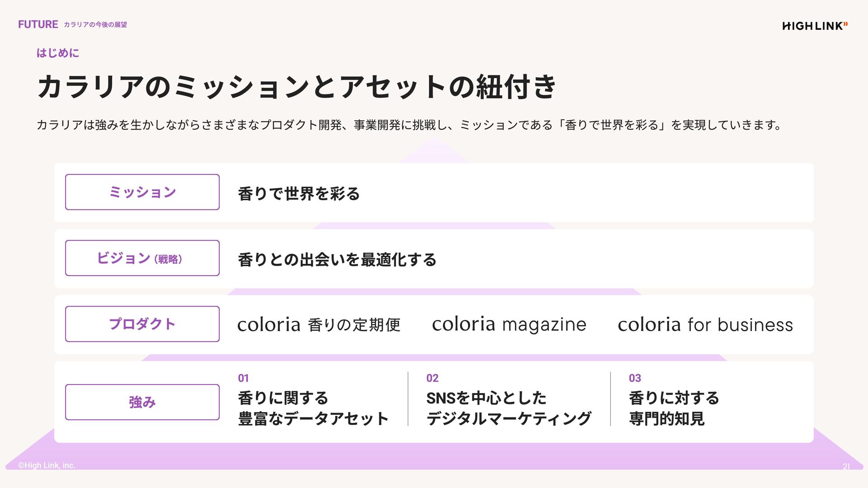Click the coloria for business logo
The width and height of the screenshot is (868, 488).
coord(705,324)
